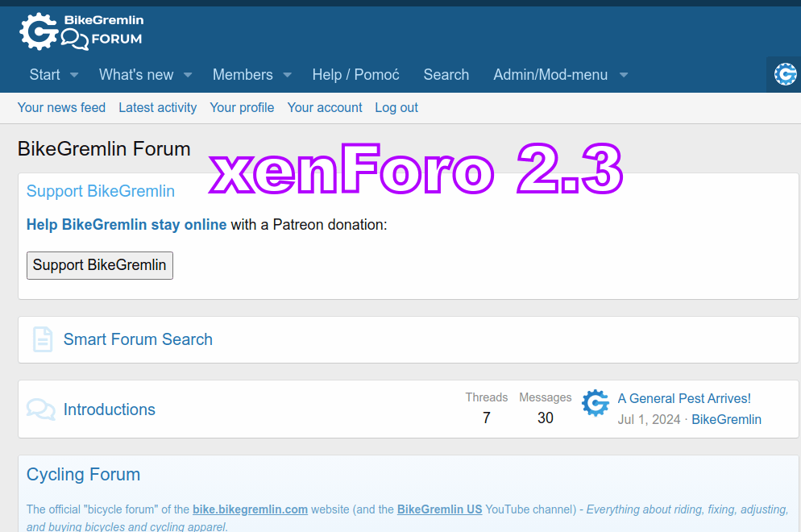Open the Support BikeGremlin heading link
Screen dimensions: 801x532
click(x=101, y=191)
